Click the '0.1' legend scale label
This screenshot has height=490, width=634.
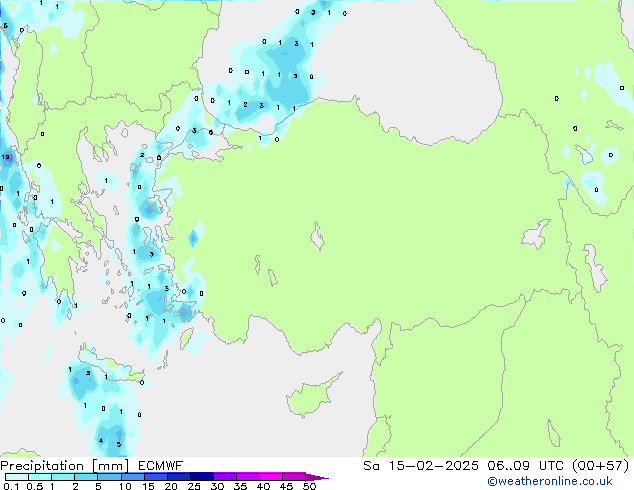(11, 486)
